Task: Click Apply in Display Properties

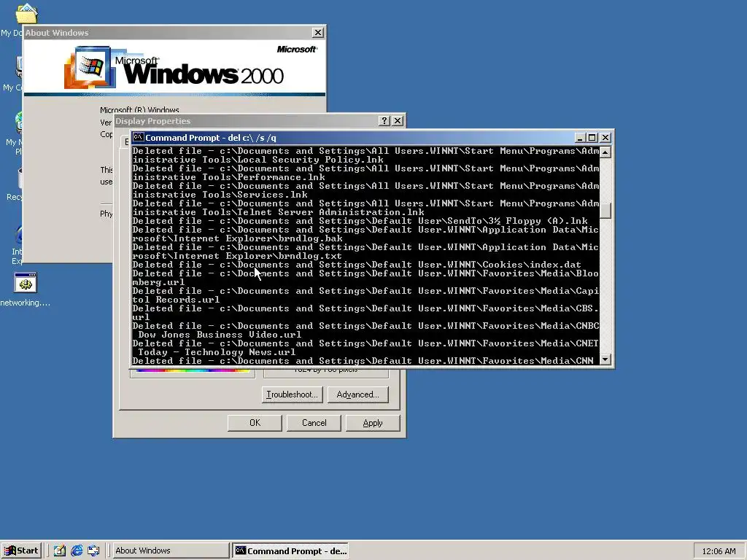Action: coord(373,423)
